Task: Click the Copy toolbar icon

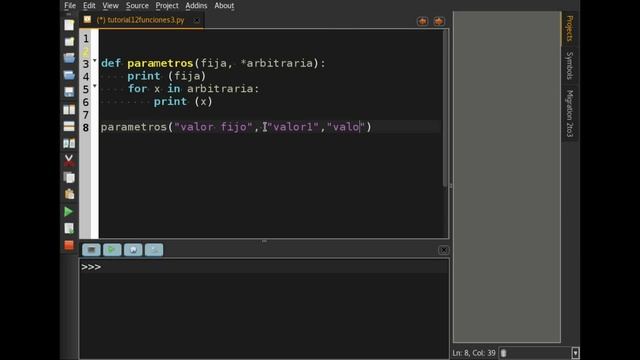Action: click(x=69, y=178)
